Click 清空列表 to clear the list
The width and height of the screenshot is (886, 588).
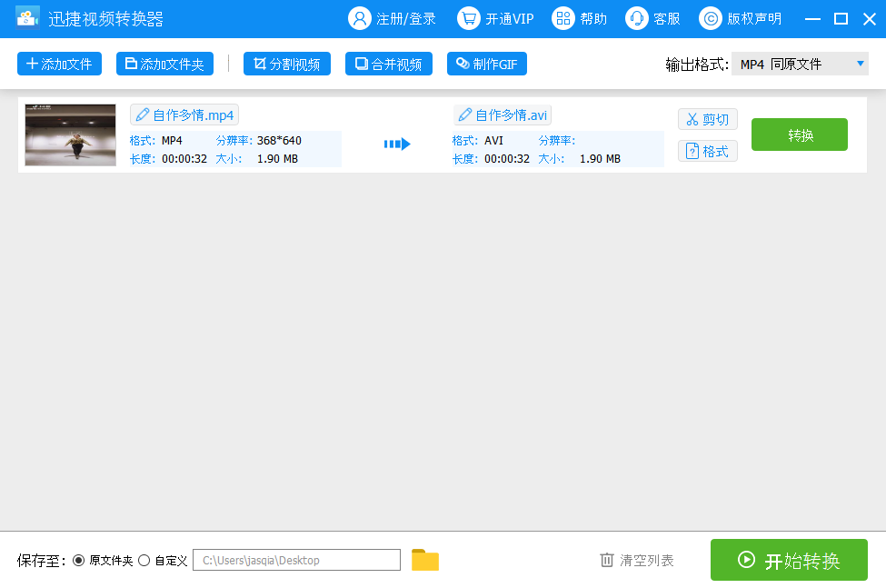point(636,560)
